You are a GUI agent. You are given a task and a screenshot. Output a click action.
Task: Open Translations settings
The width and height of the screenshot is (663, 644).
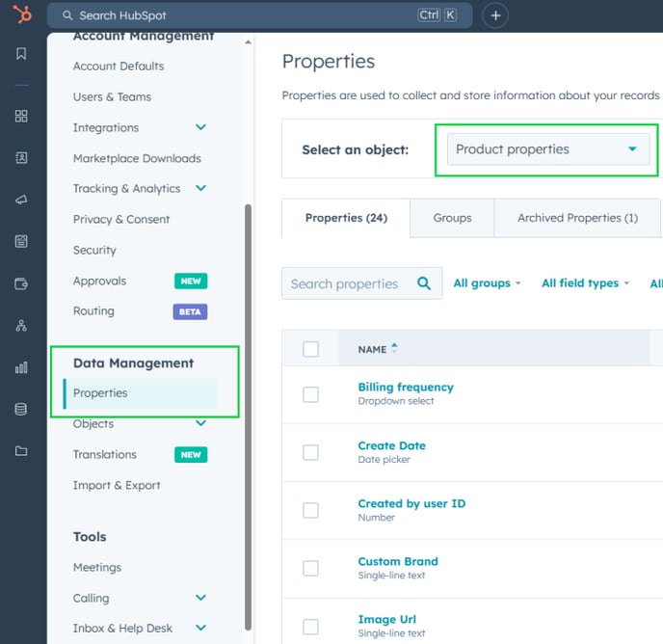pyautogui.click(x=104, y=454)
